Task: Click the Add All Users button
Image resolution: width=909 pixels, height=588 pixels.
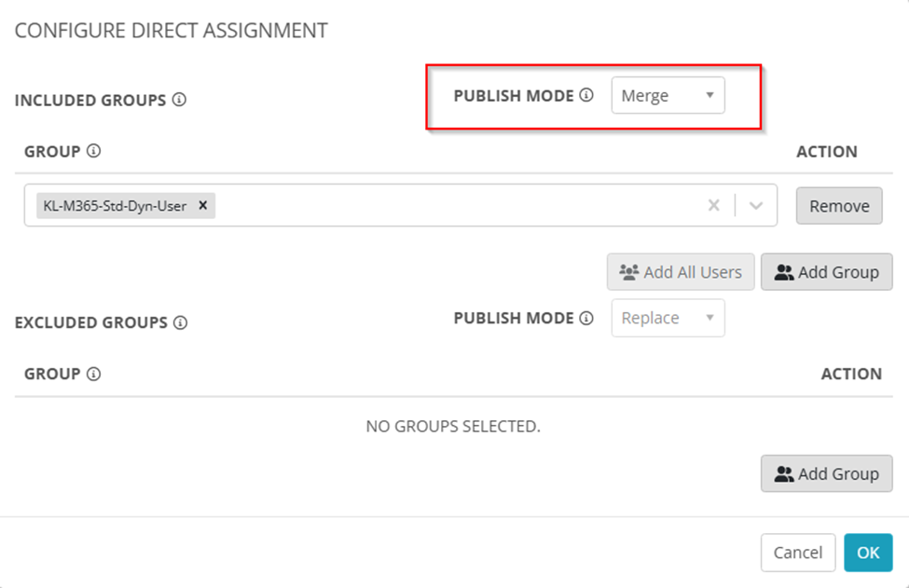Action: pyautogui.click(x=681, y=272)
